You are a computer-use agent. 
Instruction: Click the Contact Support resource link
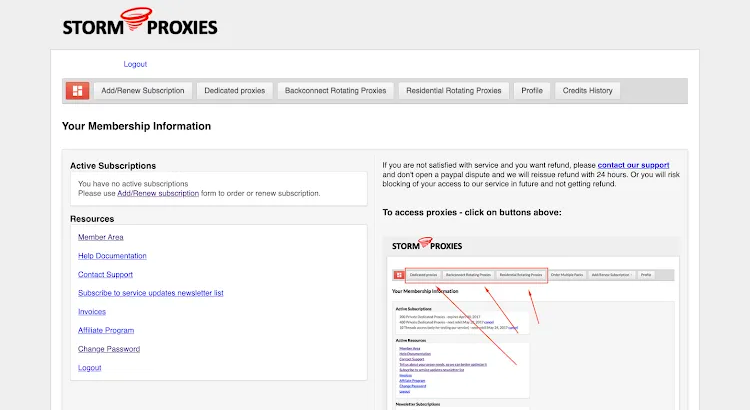(105, 275)
